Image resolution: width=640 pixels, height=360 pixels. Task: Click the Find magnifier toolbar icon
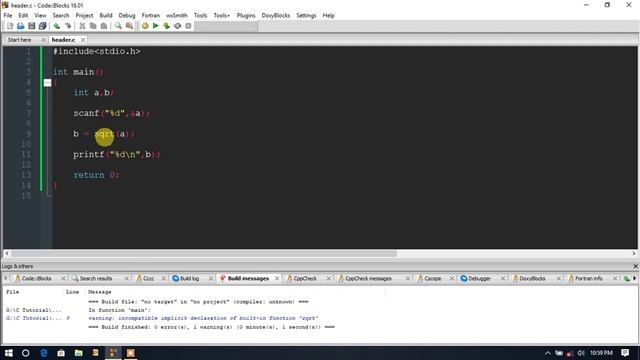[x=118, y=26]
